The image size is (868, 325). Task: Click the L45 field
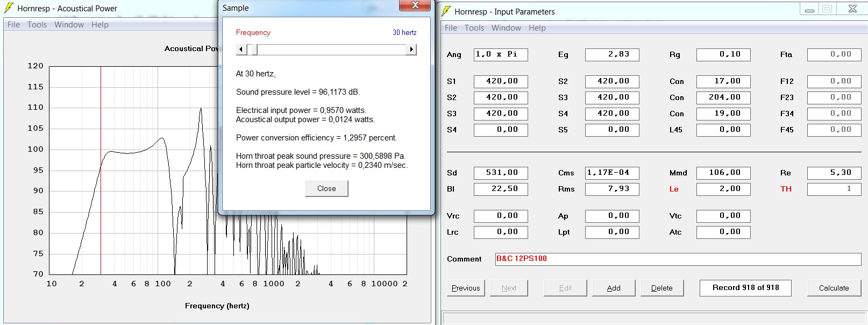click(723, 130)
